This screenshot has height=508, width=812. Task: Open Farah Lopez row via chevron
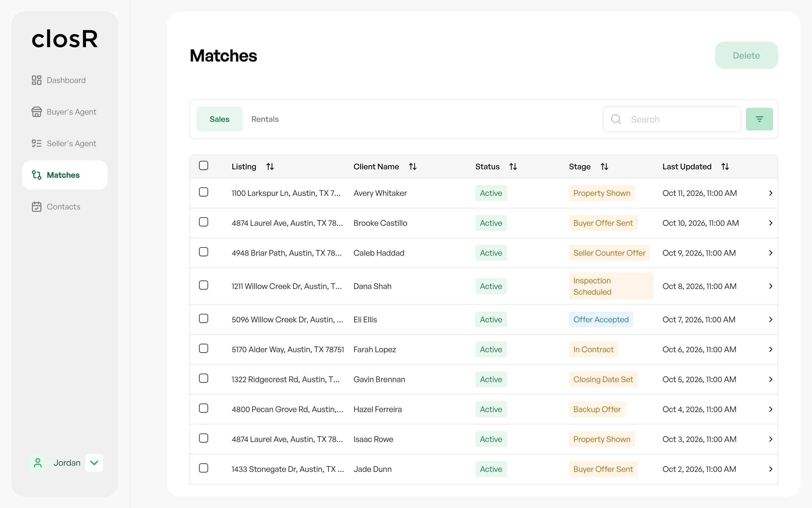[771, 349]
